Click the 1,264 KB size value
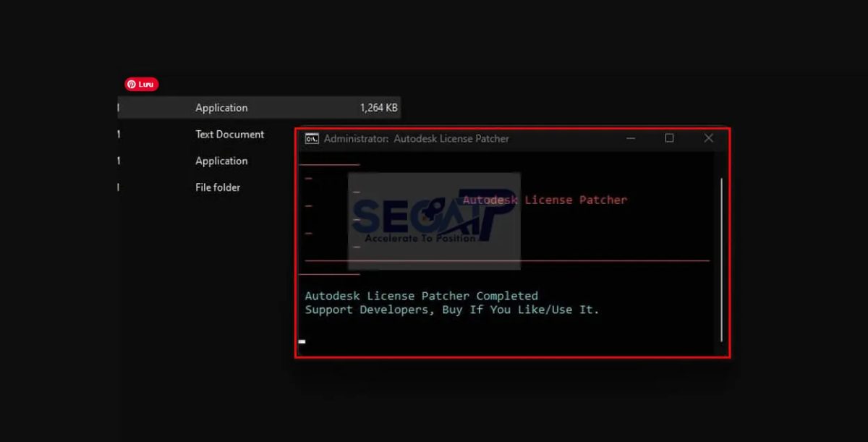The image size is (868, 442). click(x=378, y=108)
